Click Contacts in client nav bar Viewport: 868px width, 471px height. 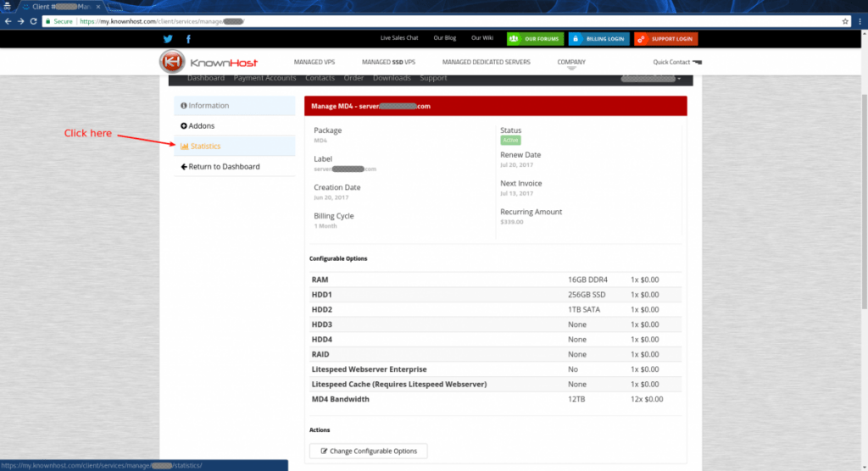pos(320,78)
